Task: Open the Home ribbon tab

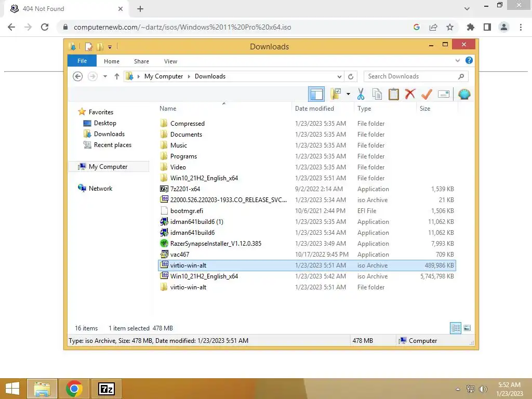Action: coord(112,61)
